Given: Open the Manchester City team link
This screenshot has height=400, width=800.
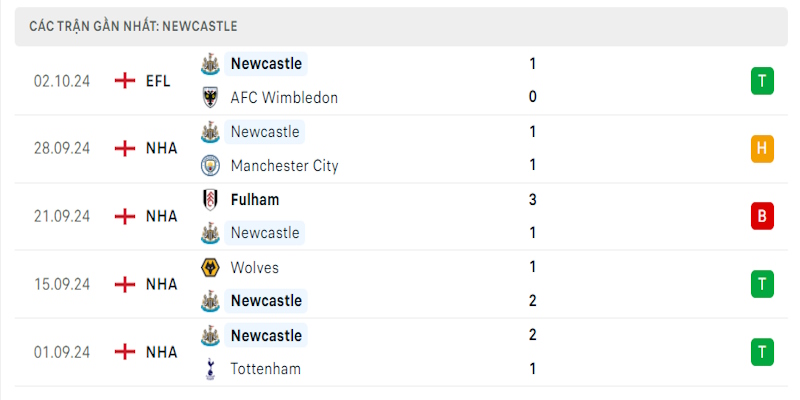Looking at the screenshot, I should click(x=285, y=165).
